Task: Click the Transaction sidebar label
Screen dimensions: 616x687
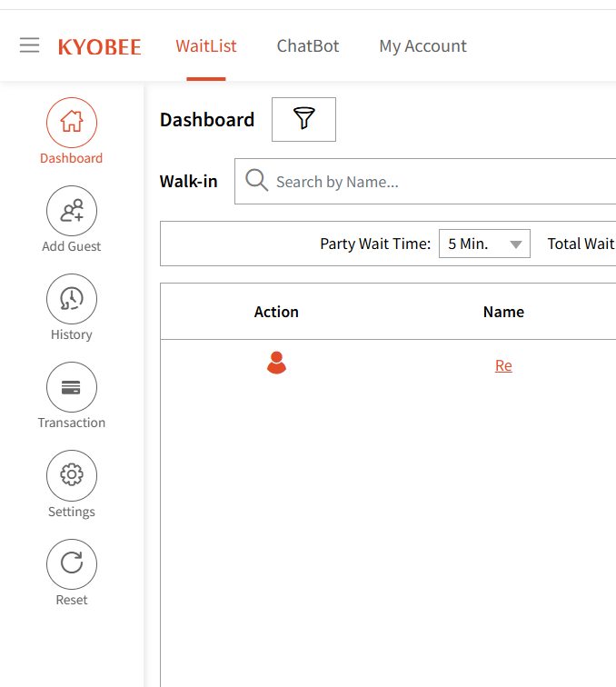Action: (x=72, y=423)
